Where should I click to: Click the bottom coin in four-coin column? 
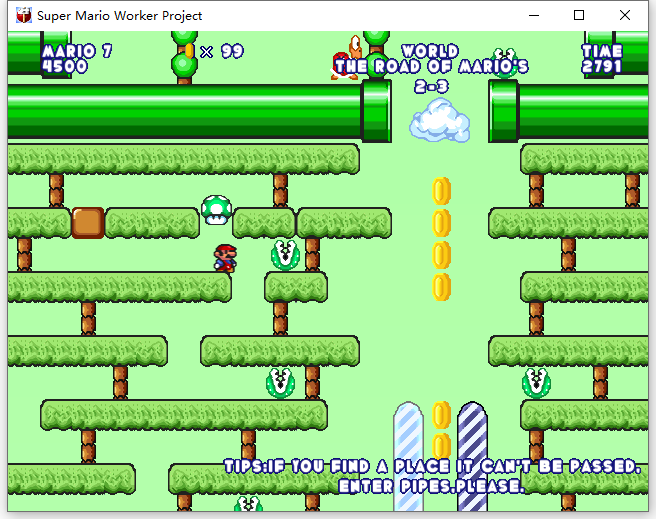point(441,287)
